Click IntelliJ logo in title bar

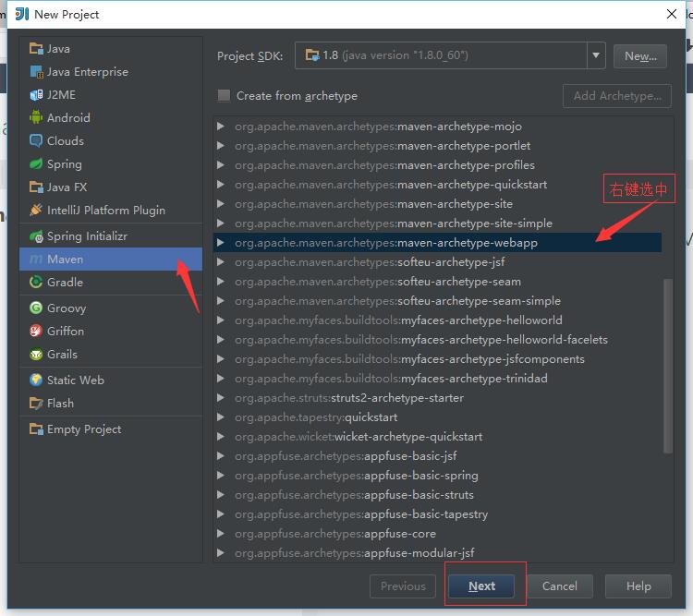click(22, 14)
